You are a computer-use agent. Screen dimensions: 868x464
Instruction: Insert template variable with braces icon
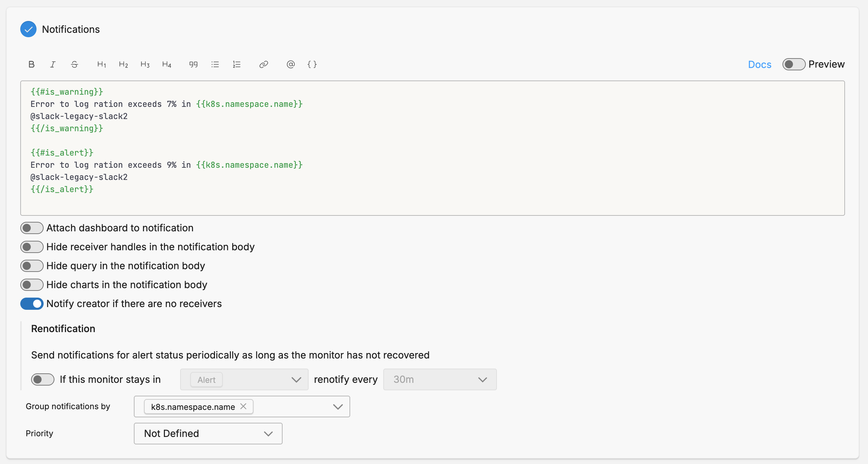point(312,64)
